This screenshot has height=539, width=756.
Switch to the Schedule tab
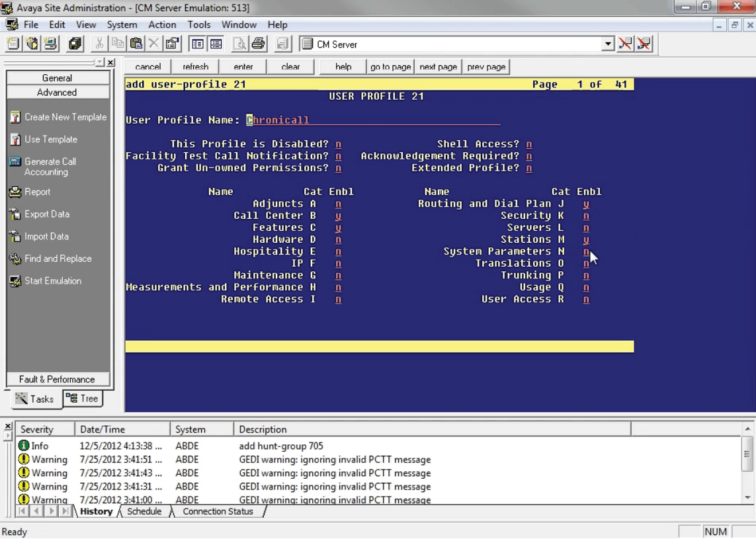[144, 511]
